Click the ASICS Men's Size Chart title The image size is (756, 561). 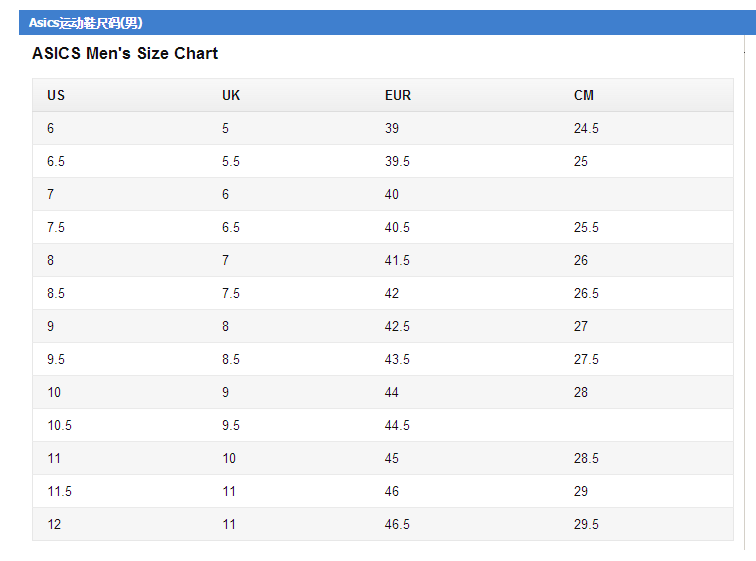click(125, 53)
